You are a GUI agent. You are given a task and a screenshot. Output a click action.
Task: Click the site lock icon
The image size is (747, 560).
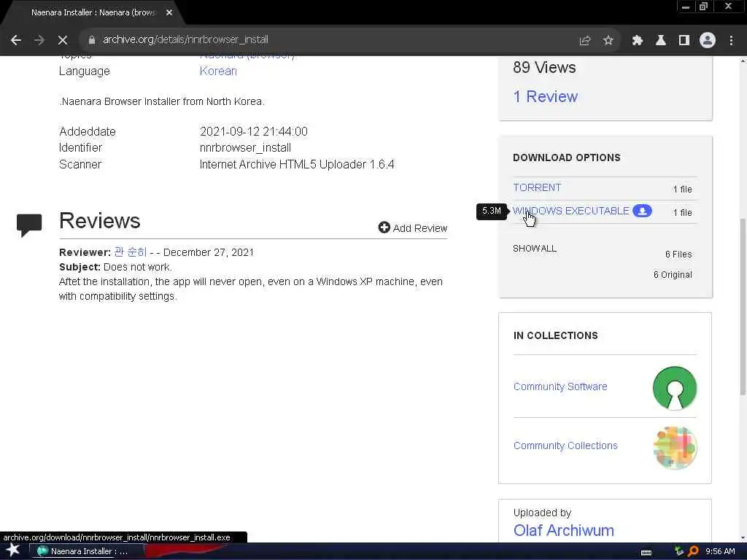click(x=91, y=40)
